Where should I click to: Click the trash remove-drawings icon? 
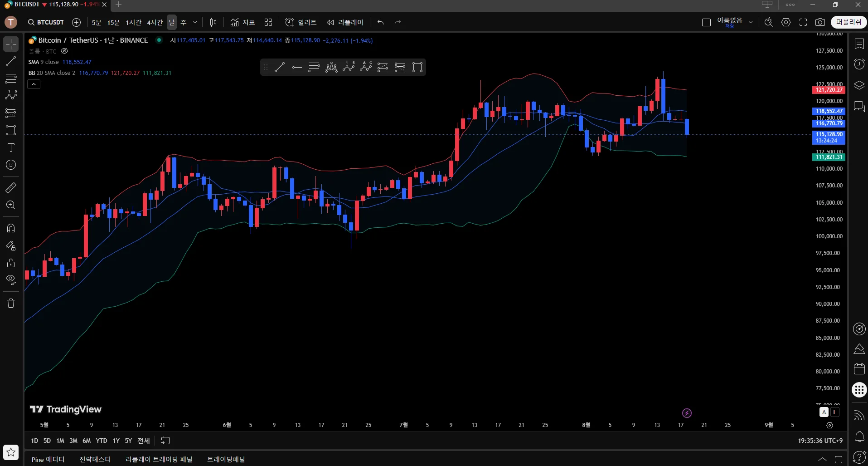[11, 303]
